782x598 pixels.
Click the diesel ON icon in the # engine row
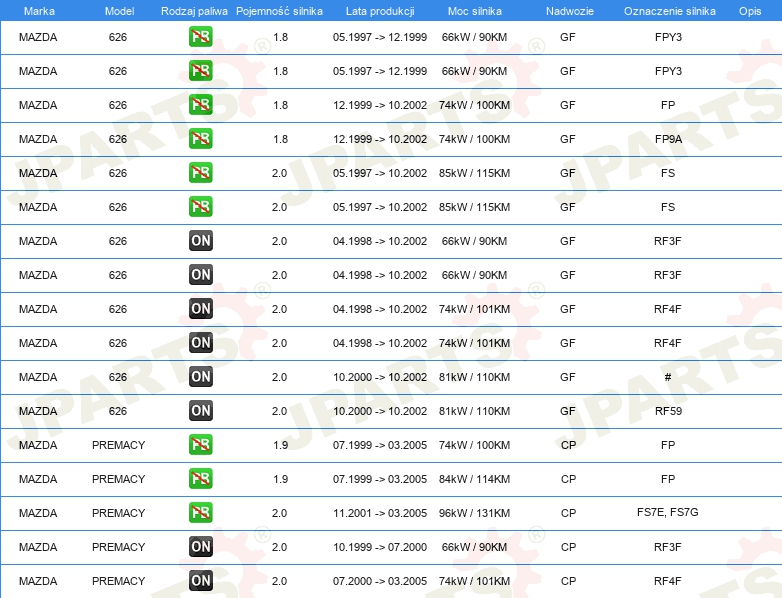(x=200, y=377)
